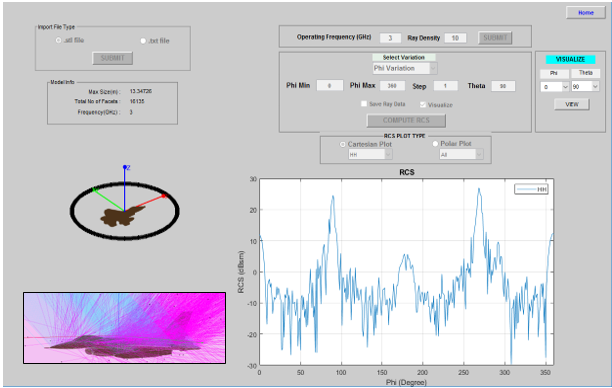Click the 3D aircraft model in axis view
This screenshot has width=612, height=388.
tap(122, 217)
